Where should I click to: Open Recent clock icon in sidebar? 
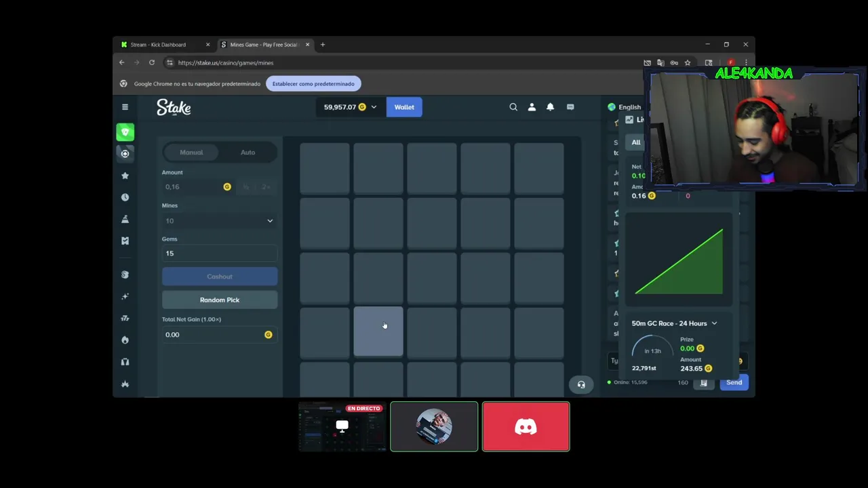(x=125, y=197)
